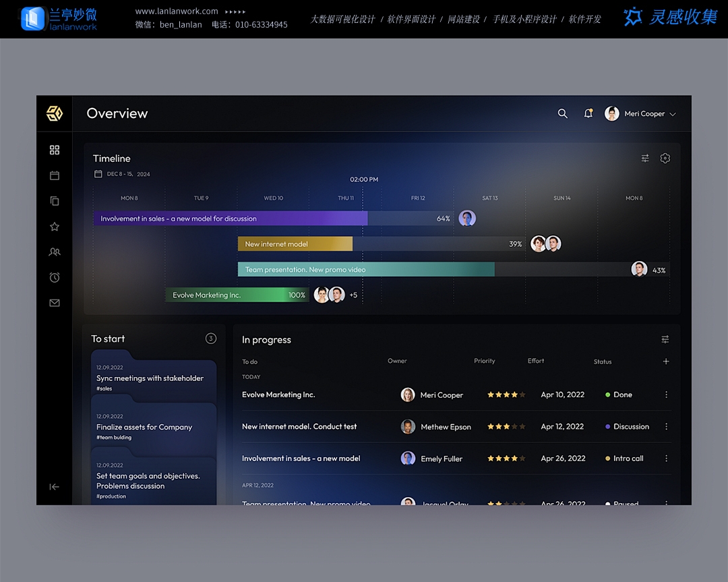Open options menu for Involvement in sales row
The height and width of the screenshot is (582, 728).
(666, 459)
